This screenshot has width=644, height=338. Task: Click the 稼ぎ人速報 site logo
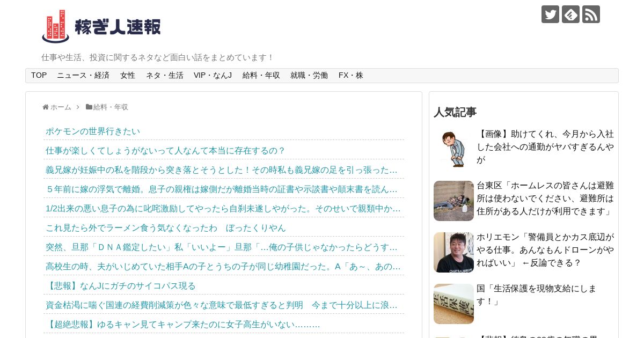point(101,26)
